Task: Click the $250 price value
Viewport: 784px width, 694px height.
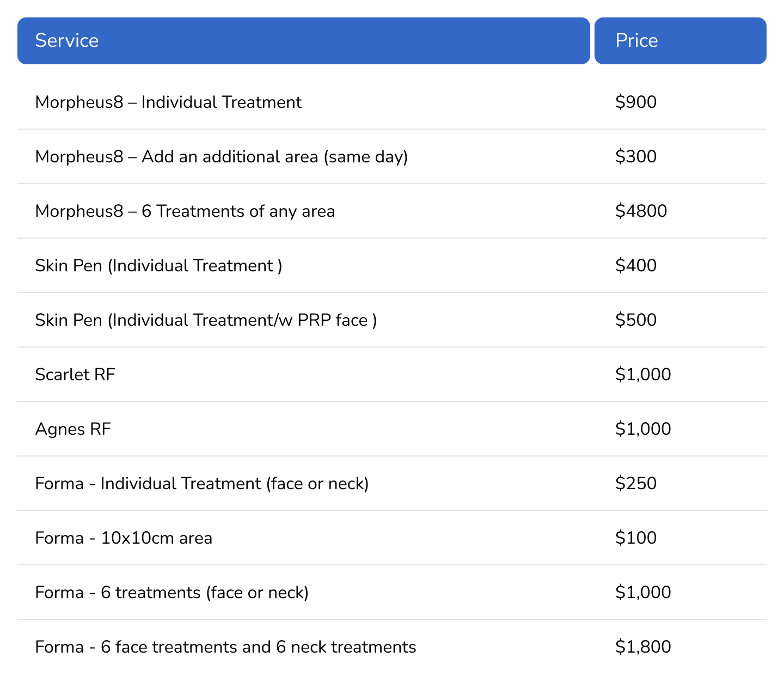Action: click(x=635, y=484)
